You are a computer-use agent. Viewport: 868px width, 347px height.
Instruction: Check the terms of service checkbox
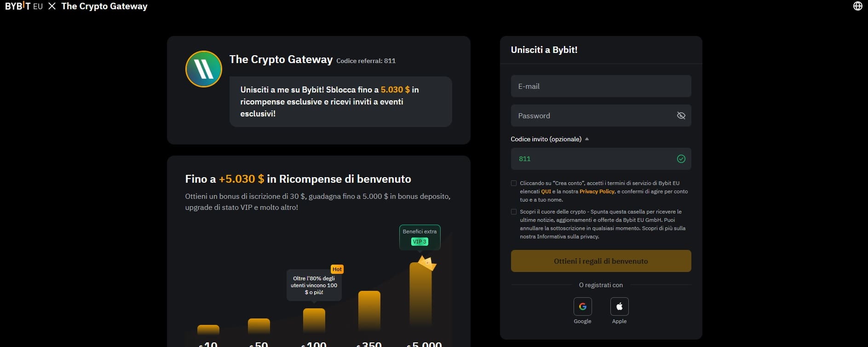coord(514,183)
